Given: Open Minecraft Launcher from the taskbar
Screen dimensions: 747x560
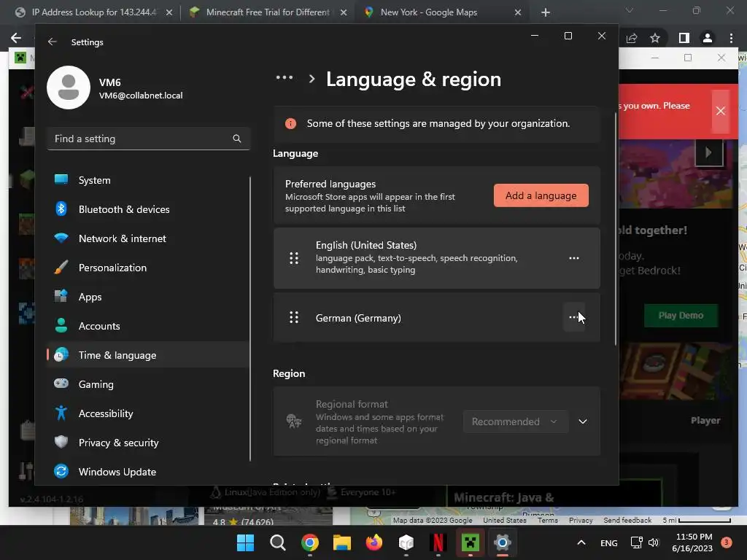Looking at the screenshot, I should 471,542.
